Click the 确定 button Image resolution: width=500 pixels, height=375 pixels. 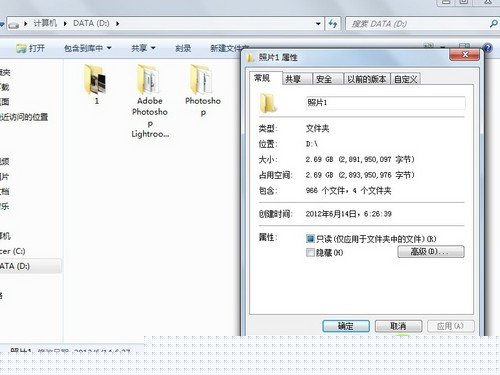click(x=346, y=326)
